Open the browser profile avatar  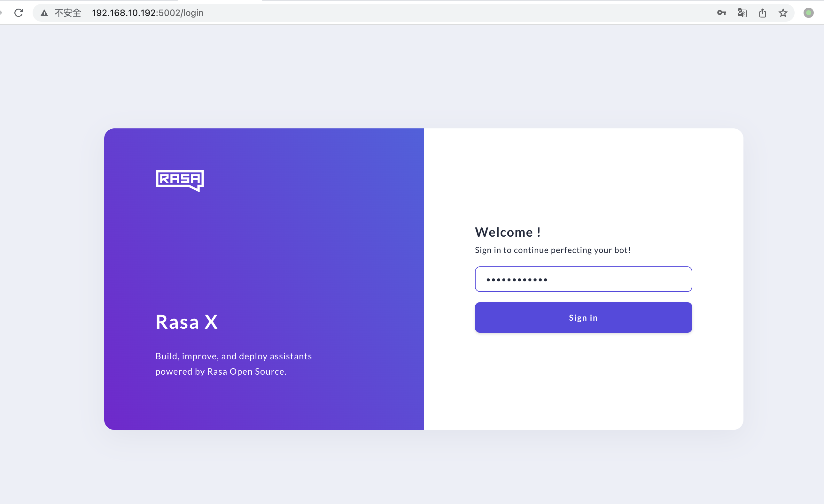(x=809, y=13)
